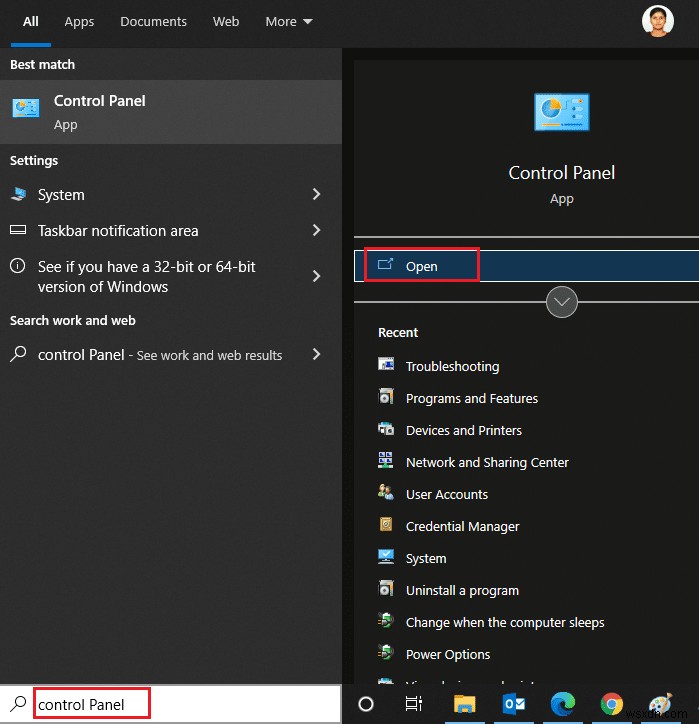
Task: Open the Documents tab
Action: pyautogui.click(x=153, y=22)
